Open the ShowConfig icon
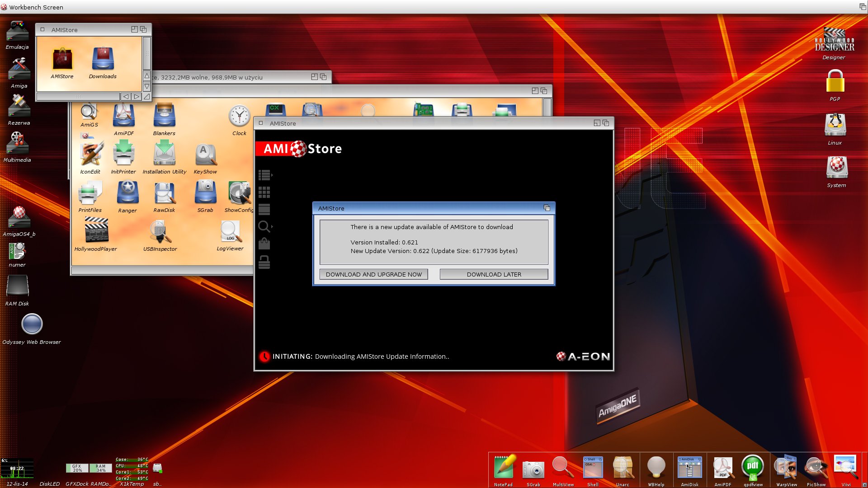Viewport: 868px width, 488px height. point(239,197)
